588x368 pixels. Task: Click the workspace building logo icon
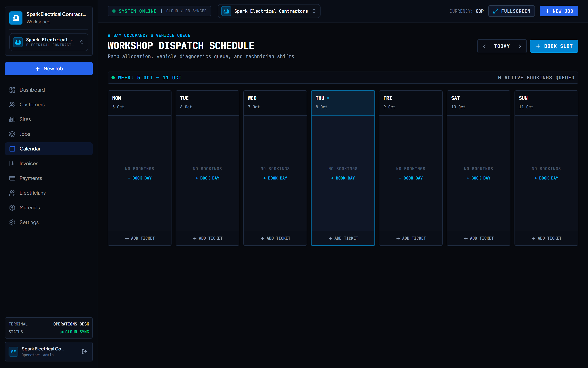(x=16, y=18)
